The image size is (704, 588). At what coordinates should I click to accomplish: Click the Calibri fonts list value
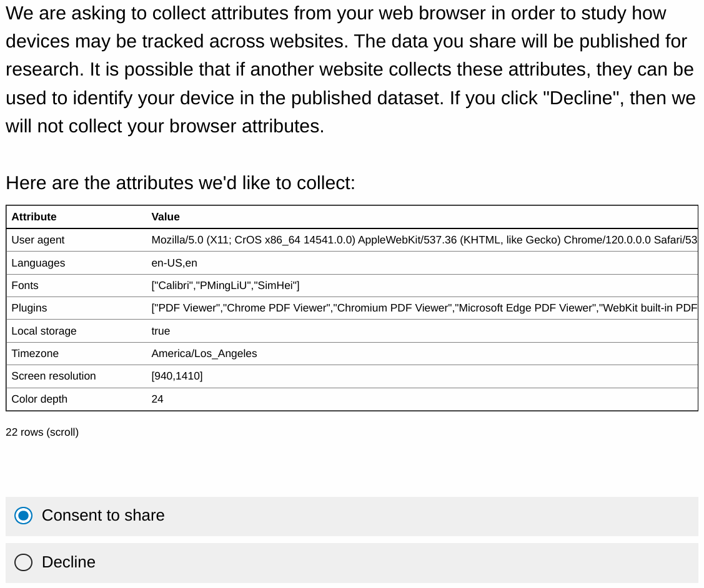tap(226, 285)
